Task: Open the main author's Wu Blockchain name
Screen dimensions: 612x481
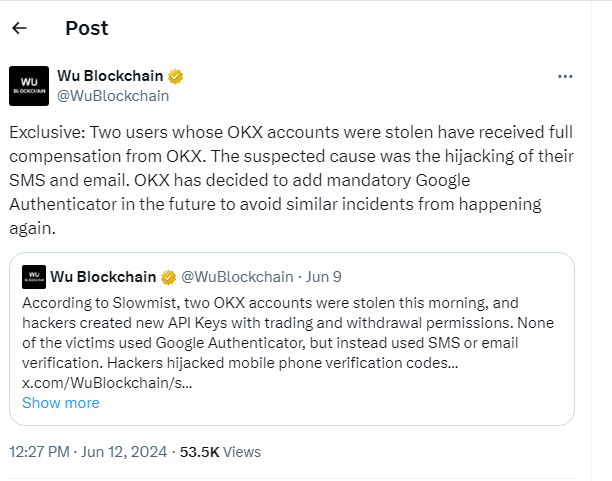Action: [110, 76]
